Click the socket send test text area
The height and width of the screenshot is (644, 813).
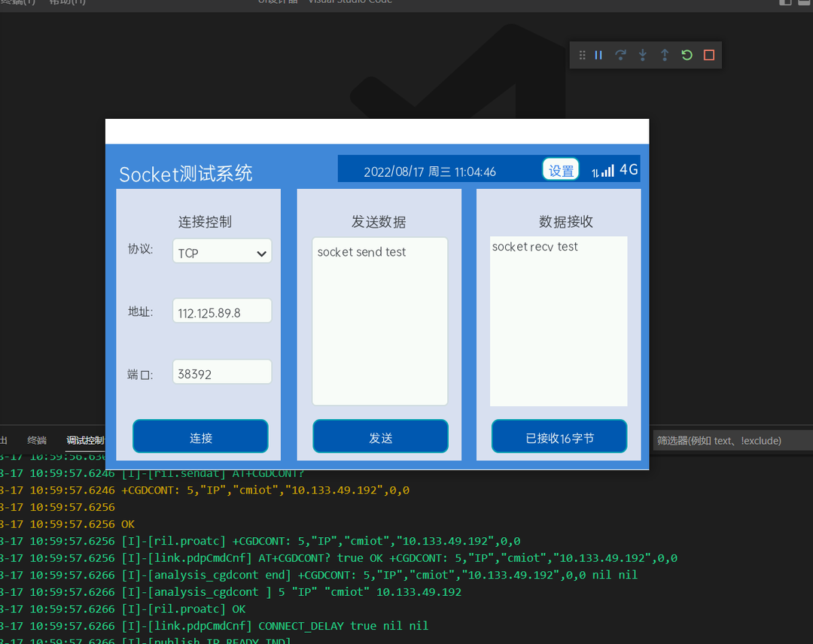(379, 321)
